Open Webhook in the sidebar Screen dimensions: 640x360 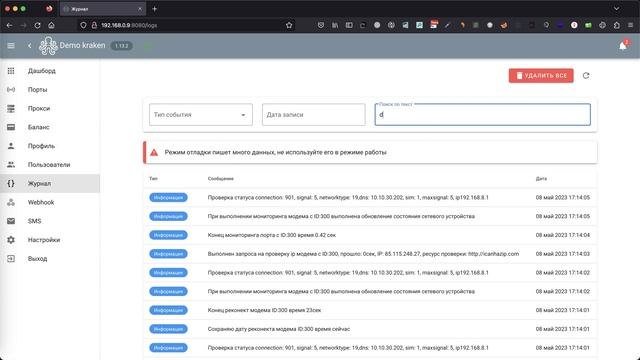pos(41,202)
